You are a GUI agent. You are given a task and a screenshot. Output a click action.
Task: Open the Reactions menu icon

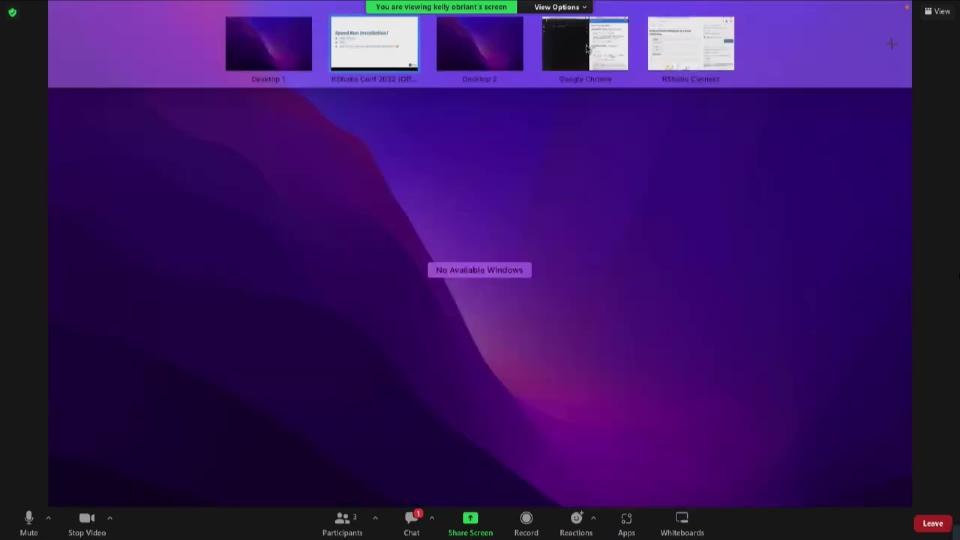point(576,518)
